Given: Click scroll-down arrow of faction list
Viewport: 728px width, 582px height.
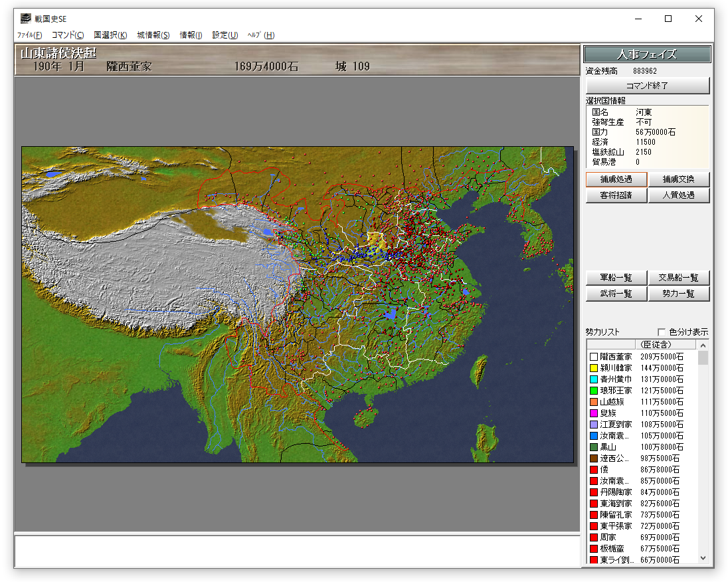Looking at the screenshot, I should pyautogui.click(x=703, y=559).
